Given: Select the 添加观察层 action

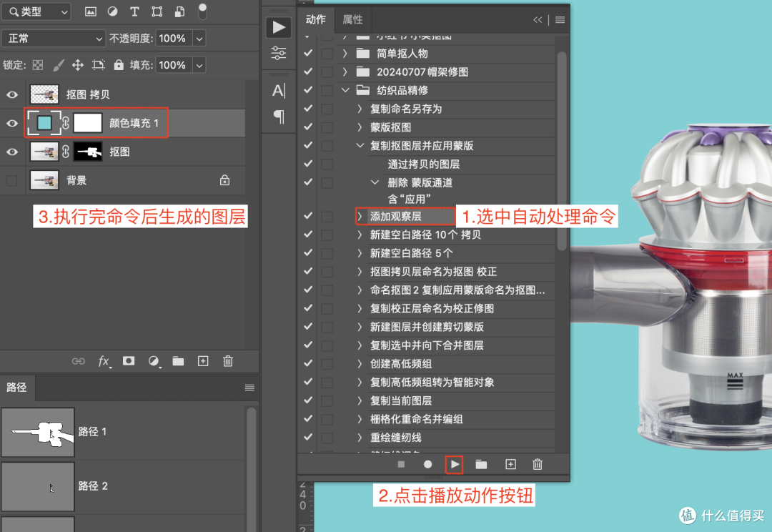Looking at the screenshot, I should (396, 216).
